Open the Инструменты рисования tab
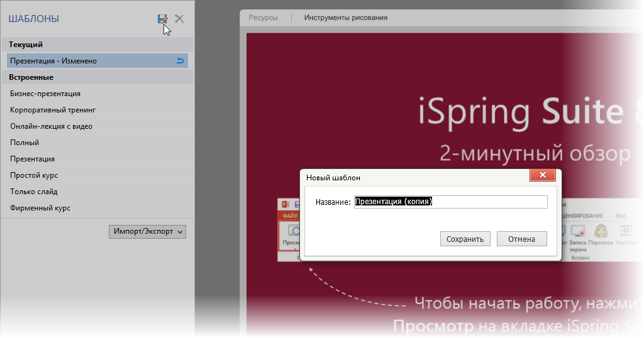 346,18
